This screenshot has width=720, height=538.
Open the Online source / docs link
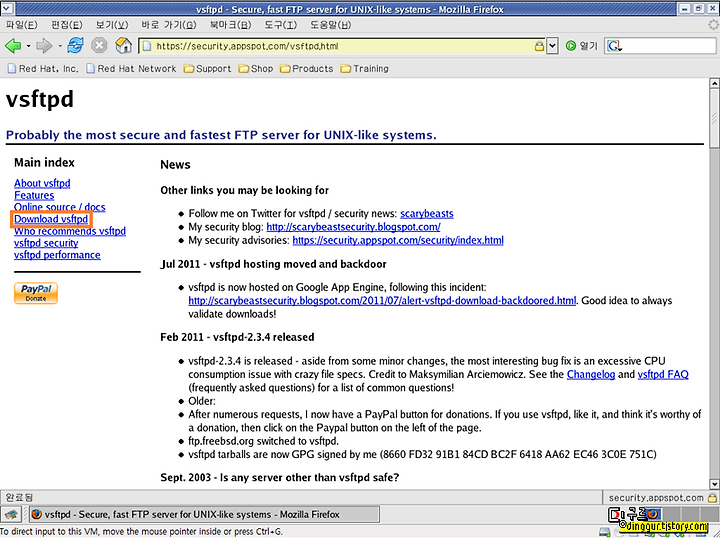coord(60,207)
